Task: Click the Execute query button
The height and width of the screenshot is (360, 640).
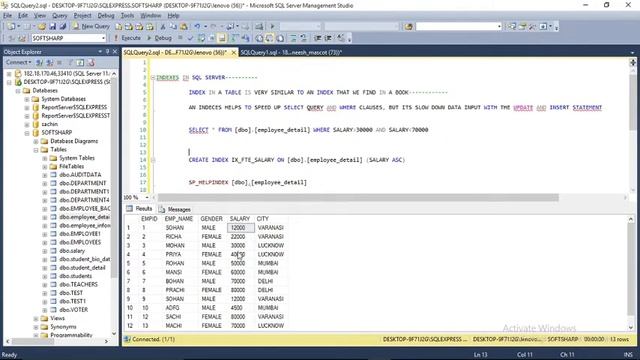Action: [x=127, y=38]
